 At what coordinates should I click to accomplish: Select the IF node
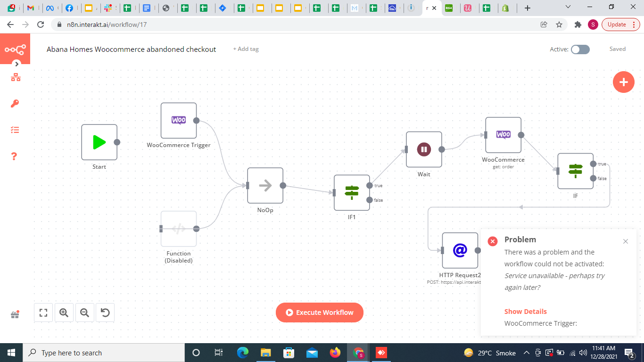click(576, 171)
